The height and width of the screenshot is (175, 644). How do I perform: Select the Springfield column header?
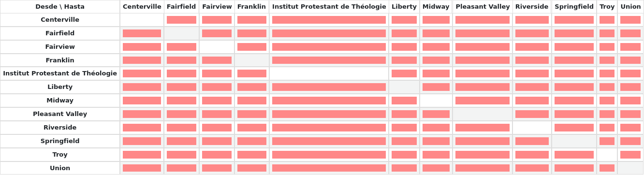tap(574, 7)
